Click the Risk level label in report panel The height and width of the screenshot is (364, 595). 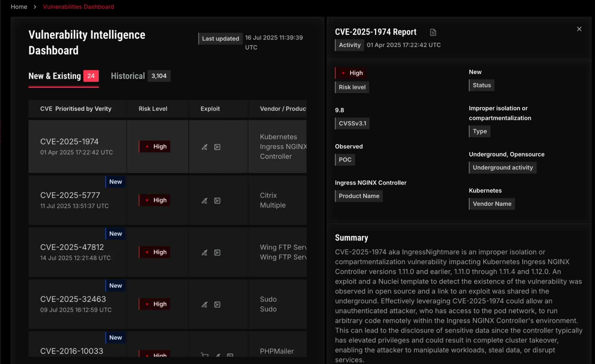coord(352,87)
